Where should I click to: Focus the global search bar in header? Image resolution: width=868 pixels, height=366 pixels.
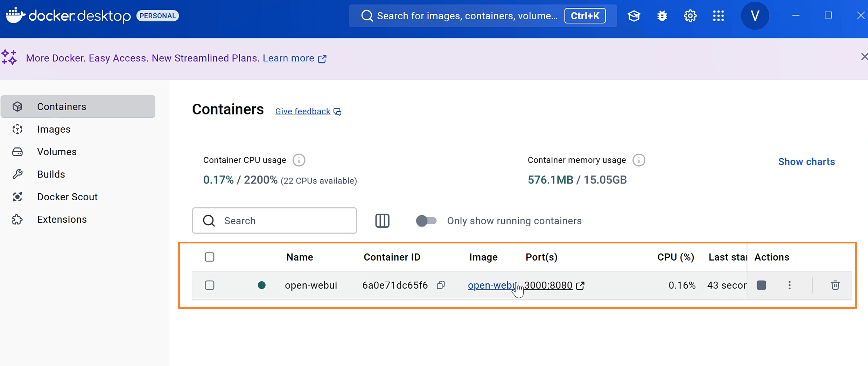[x=483, y=16]
